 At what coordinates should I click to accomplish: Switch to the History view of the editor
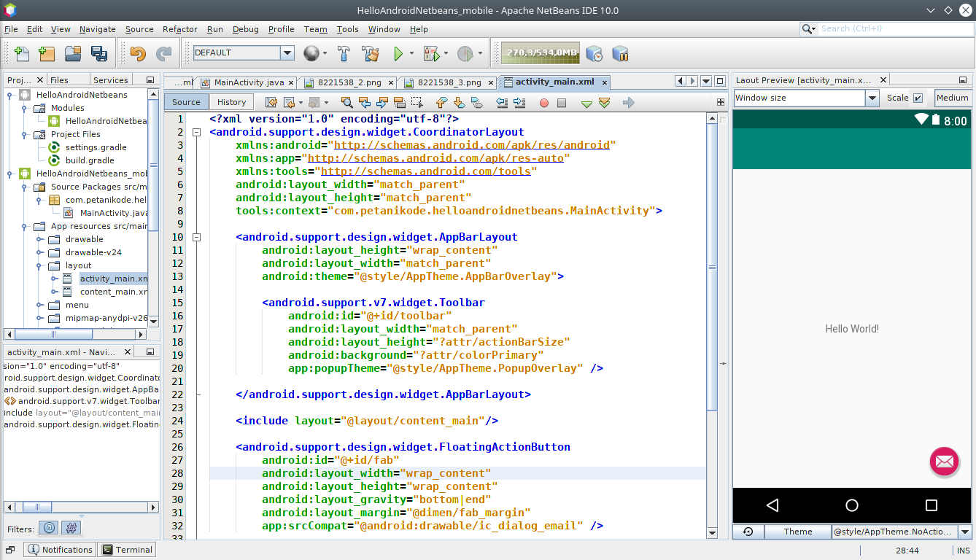[231, 102]
